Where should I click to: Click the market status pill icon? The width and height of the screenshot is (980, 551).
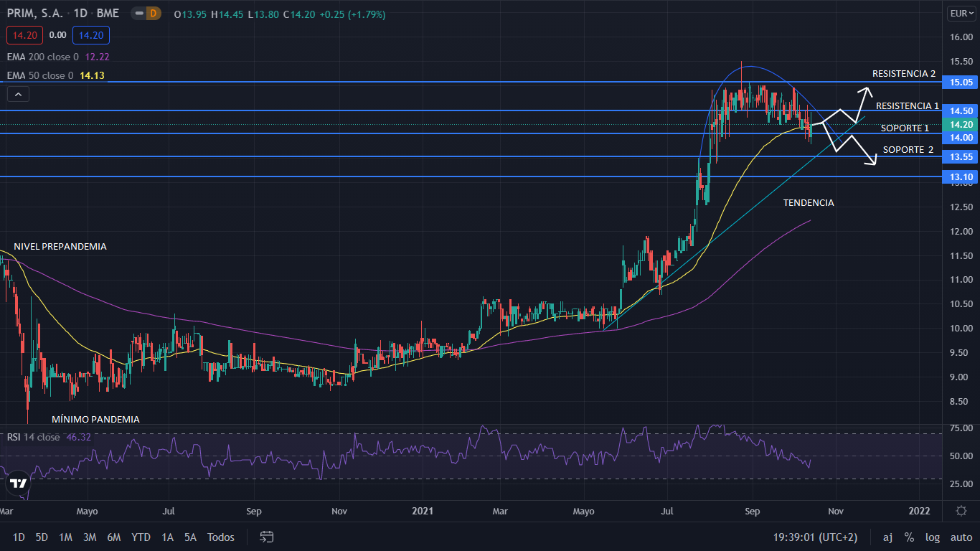(x=138, y=14)
